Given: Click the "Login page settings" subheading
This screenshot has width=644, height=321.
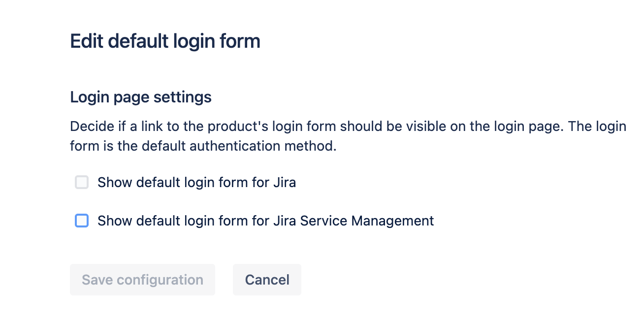Looking at the screenshot, I should point(141,97).
